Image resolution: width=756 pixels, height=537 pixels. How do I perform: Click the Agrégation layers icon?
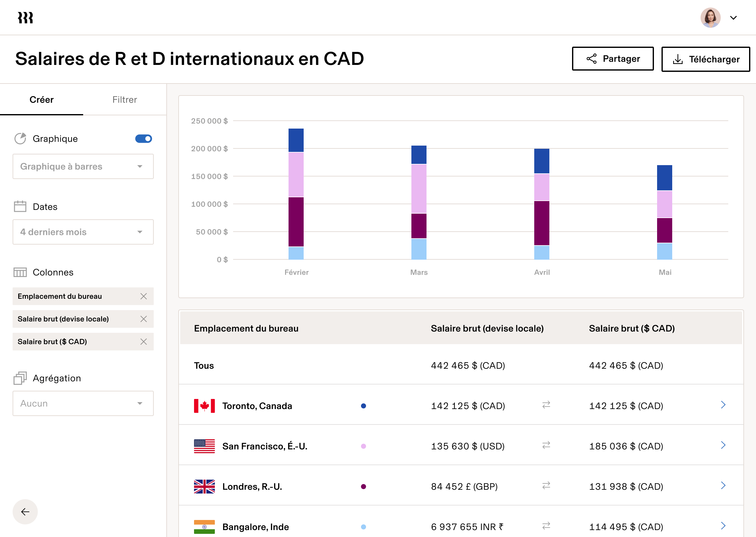[20, 378]
